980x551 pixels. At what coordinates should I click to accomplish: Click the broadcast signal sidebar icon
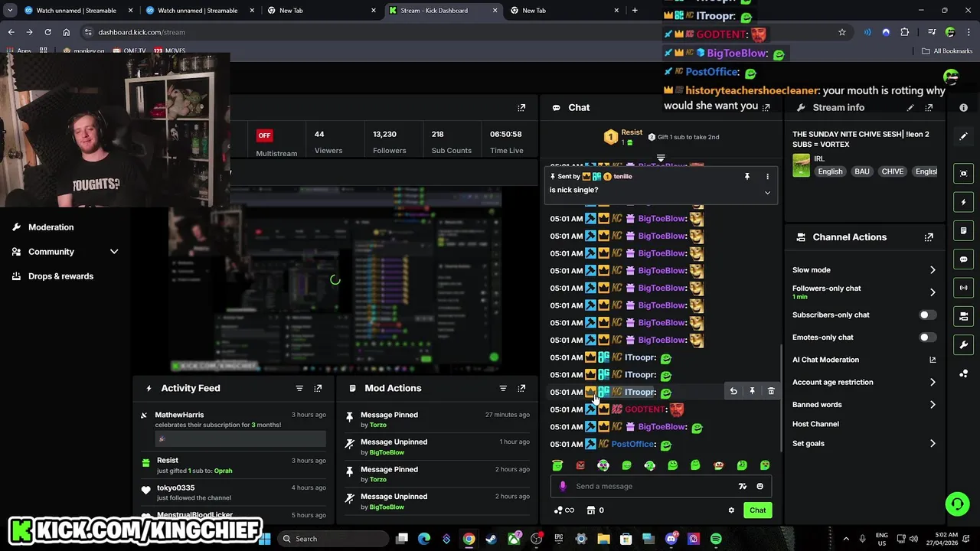(x=964, y=288)
